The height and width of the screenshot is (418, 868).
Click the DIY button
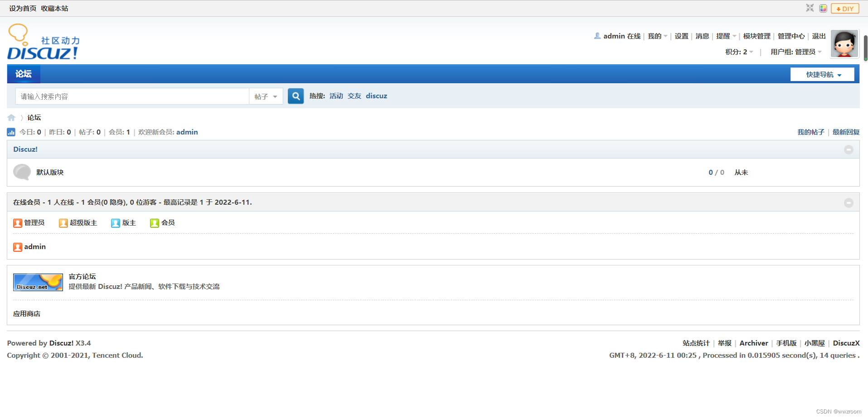click(x=845, y=9)
